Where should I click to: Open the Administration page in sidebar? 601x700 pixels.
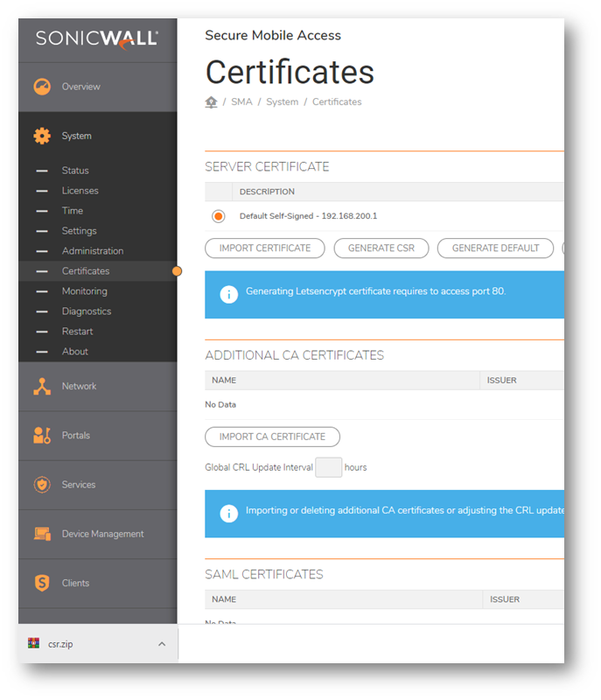click(92, 251)
